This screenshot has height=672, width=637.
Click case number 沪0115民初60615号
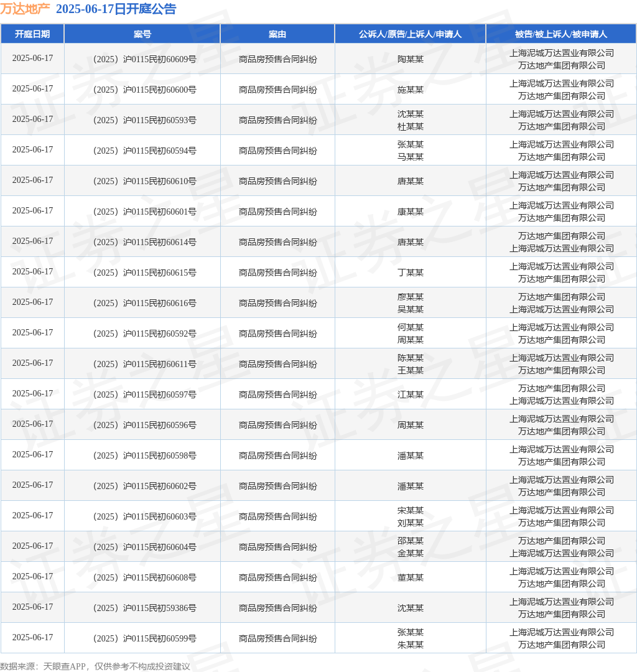(x=145, y=272)
